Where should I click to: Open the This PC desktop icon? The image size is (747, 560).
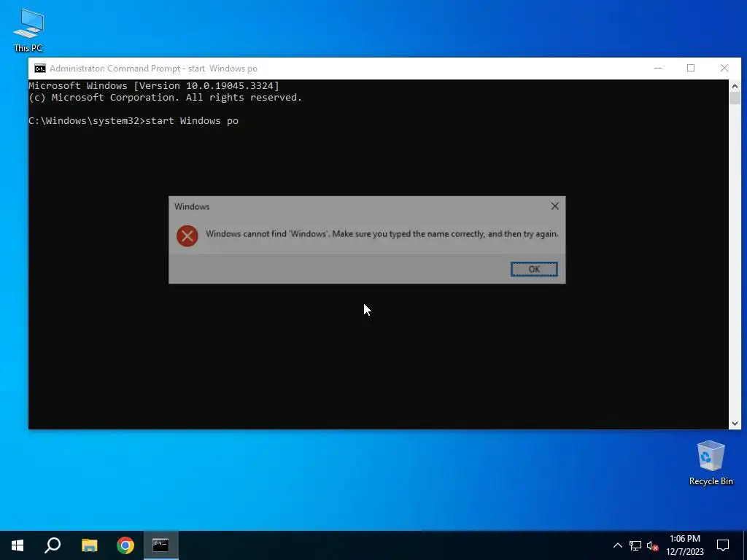tap(28, 30)
